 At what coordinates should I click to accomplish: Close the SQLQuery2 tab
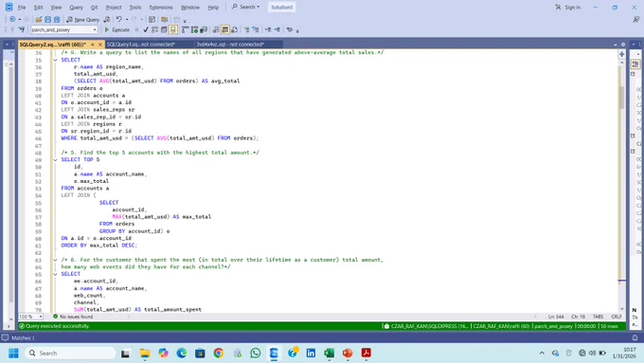100,45
